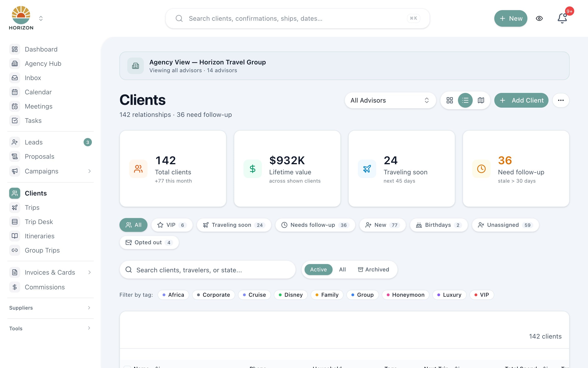The height and width of the screenshot is (368, 588).
Task: Click the eye preview icon in header
Action: (x=539, y=18)
